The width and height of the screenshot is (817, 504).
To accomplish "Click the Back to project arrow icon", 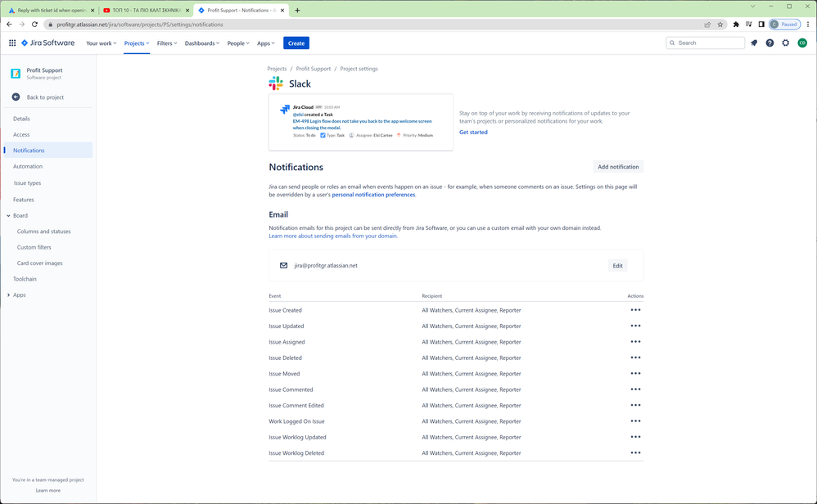I will pos(16,97).
